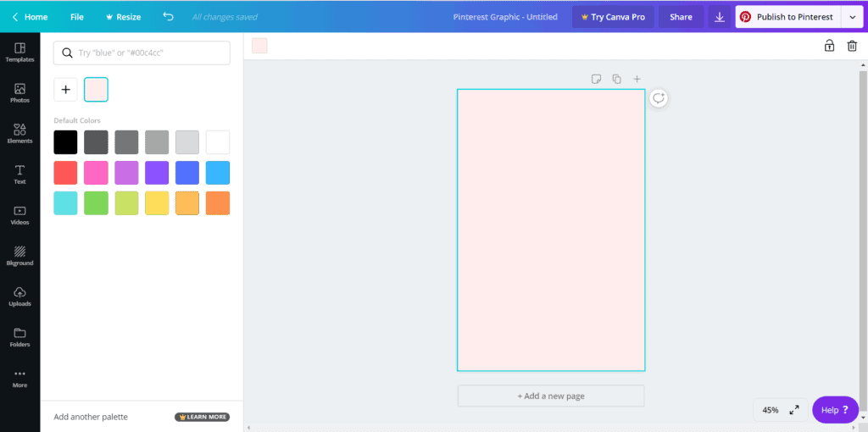
Task: Click the Add another palette text
Action: coord(91,417)
